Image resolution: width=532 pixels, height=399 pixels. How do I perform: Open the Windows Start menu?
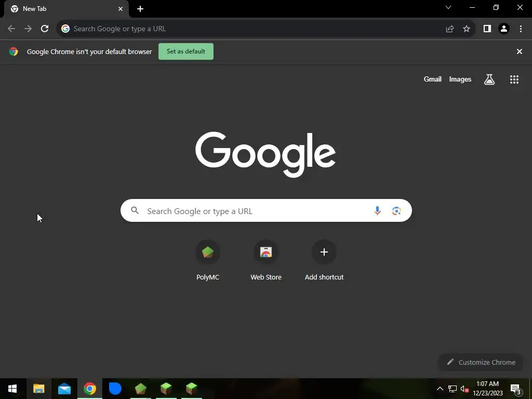coord(12,389)
